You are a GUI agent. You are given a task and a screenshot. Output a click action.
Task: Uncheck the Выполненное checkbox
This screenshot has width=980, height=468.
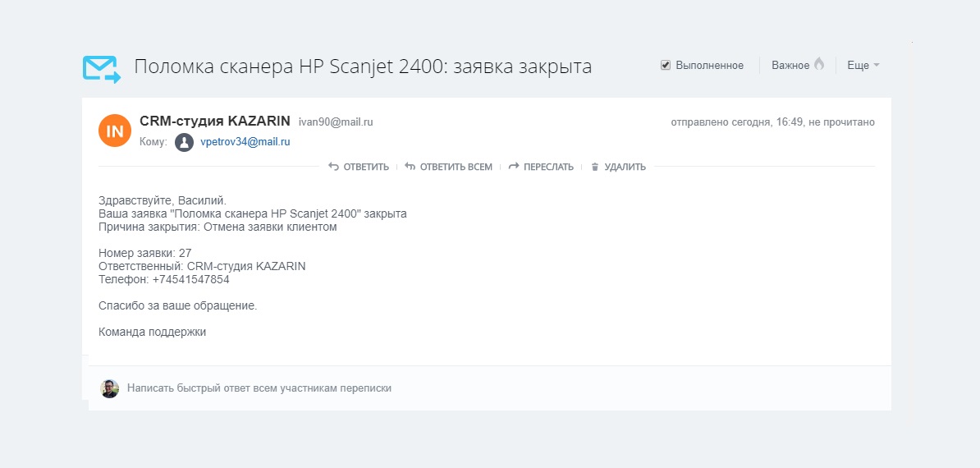coord(666,65)
